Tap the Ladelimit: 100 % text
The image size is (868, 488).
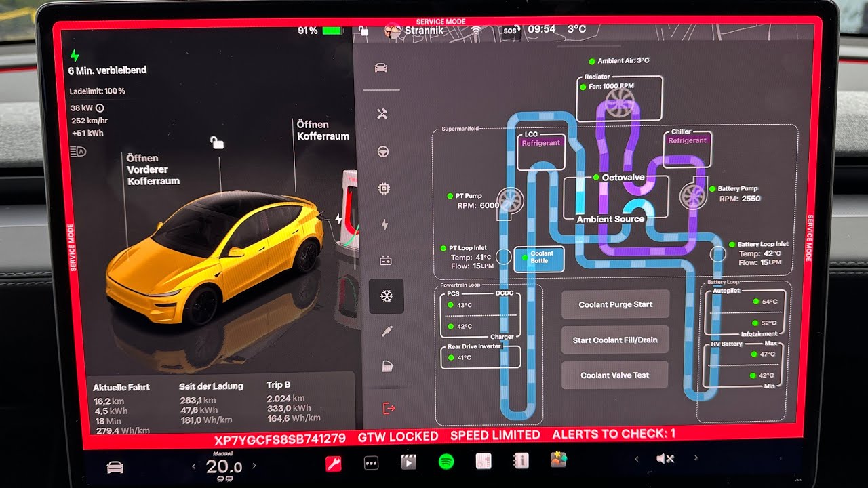click(x=98, y=91)
